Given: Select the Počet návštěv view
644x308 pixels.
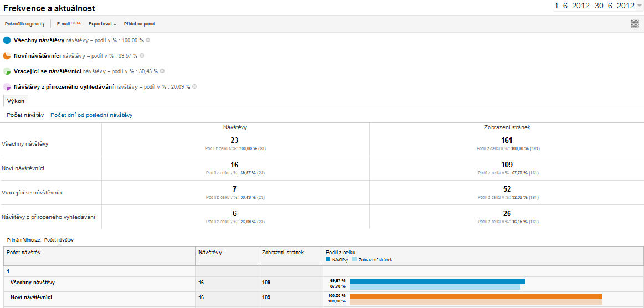Looking at the screenshot, I should point(25,115).
